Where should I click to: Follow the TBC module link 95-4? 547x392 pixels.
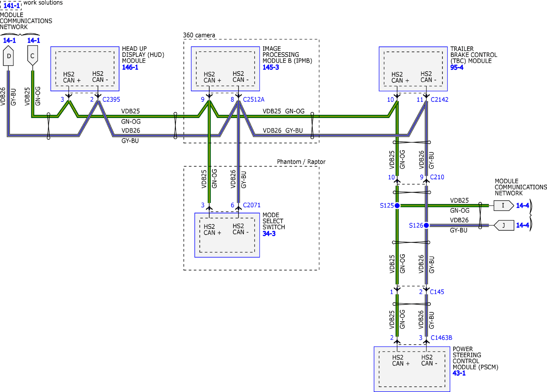457,68
